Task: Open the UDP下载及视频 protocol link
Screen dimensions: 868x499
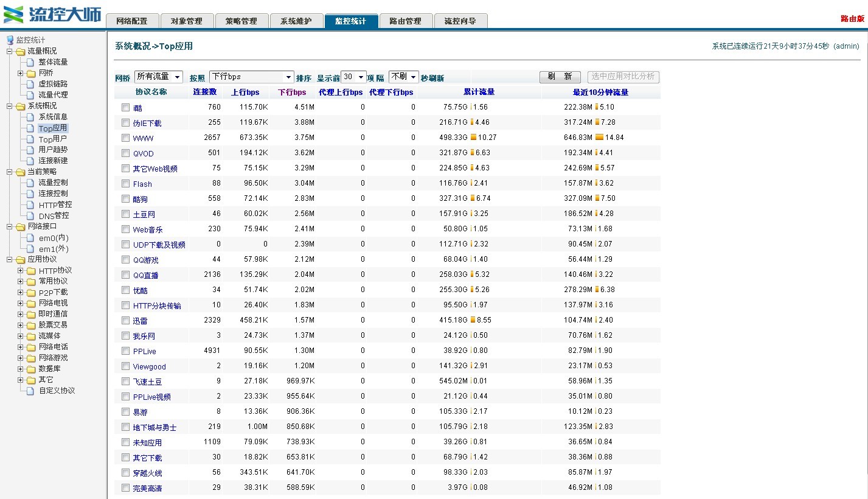Action: (x=159, y=245)
